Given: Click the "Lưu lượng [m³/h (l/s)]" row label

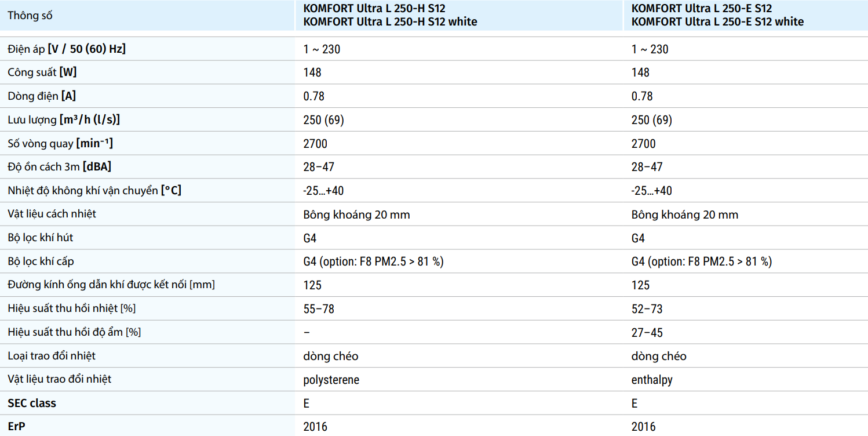Looking at the screenshot, I should point(64,120).
